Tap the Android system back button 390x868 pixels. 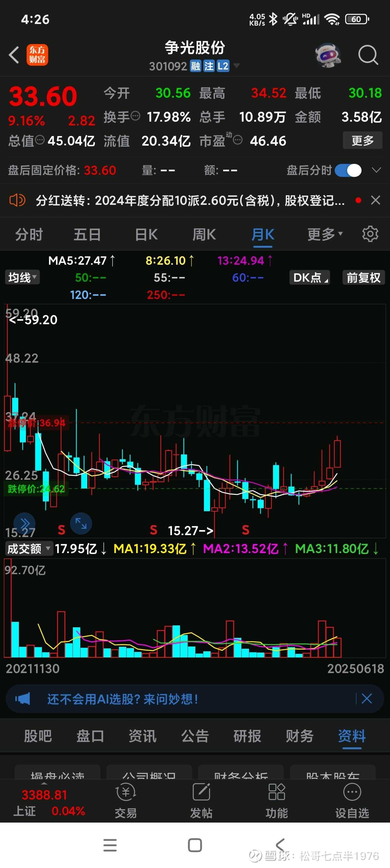tap(280, 845)
